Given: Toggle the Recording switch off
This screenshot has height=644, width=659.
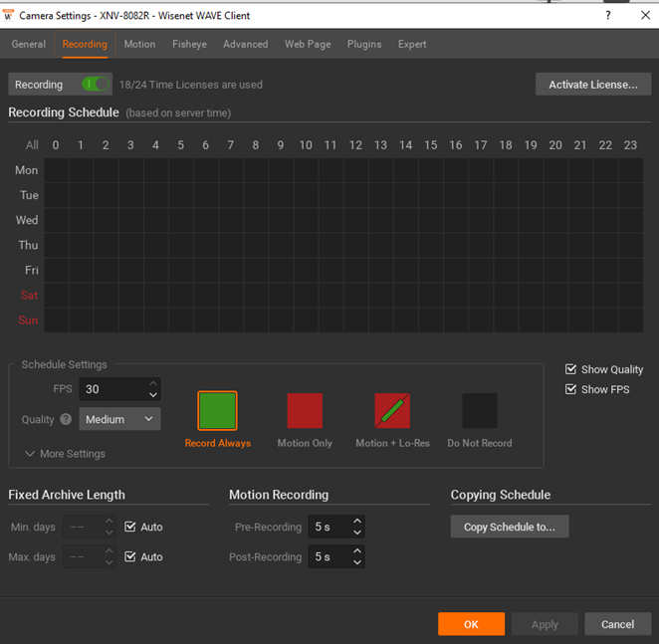Looking at the screenshot, I should pos(96,84).
